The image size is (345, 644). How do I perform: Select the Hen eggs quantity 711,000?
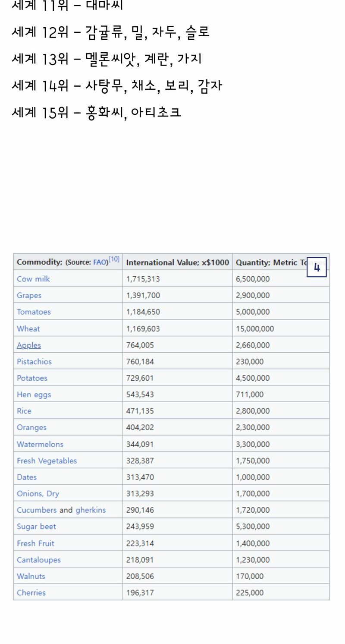tap(250, 394)
